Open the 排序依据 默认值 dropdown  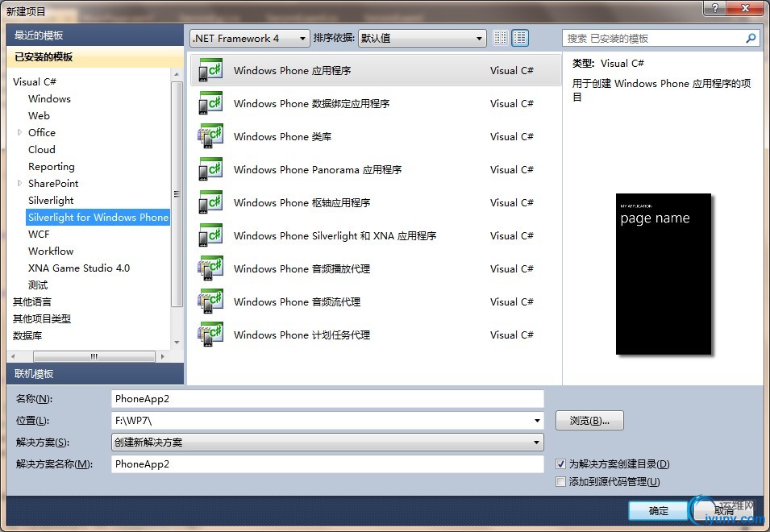click(x=422, y=38)
